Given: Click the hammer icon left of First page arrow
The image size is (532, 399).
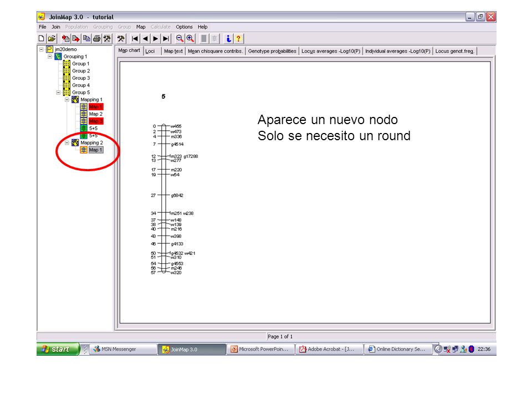Looking at the screenshot, I should coord(121,39).
